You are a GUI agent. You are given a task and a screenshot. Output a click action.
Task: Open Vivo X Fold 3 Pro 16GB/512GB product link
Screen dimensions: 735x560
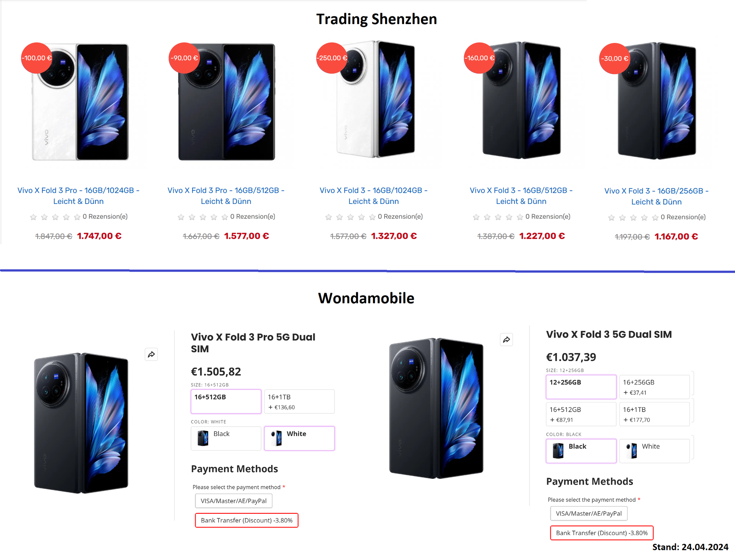pyautogui.click(x=226, y=196)
